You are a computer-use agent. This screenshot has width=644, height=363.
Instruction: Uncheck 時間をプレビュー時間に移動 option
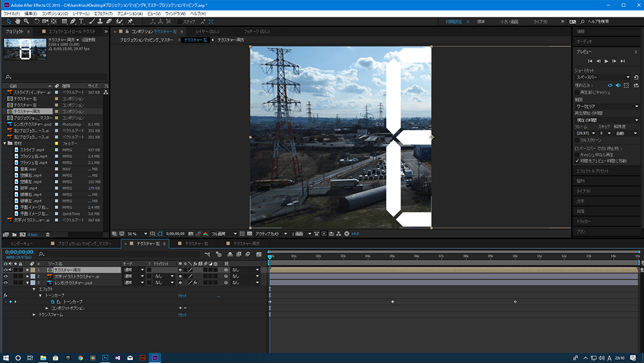578,161
